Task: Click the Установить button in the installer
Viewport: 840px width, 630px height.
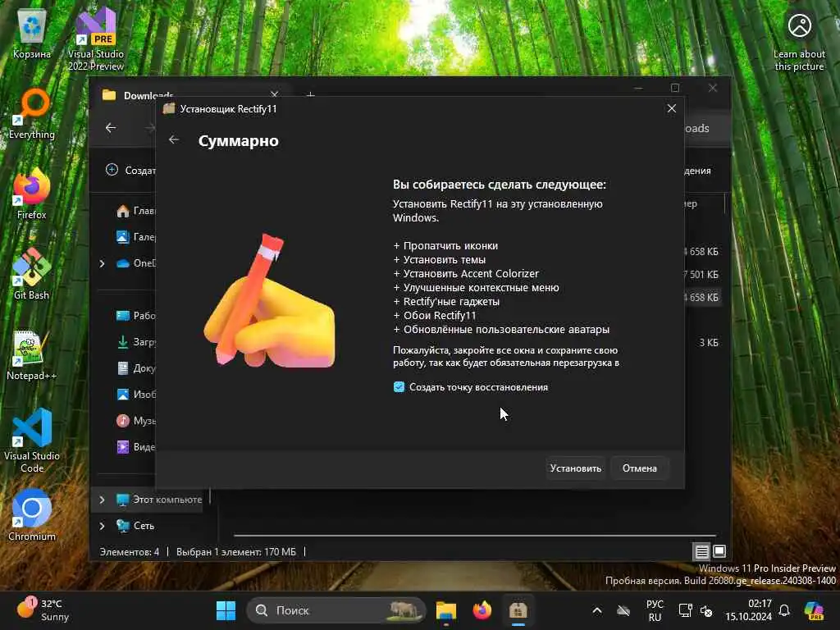Action: [575, 468]
